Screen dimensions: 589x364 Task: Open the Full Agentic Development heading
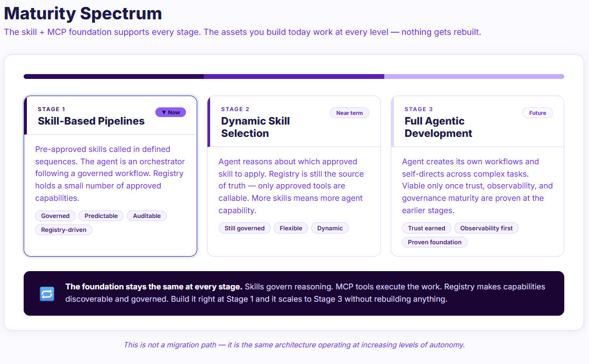coord(439,127)
